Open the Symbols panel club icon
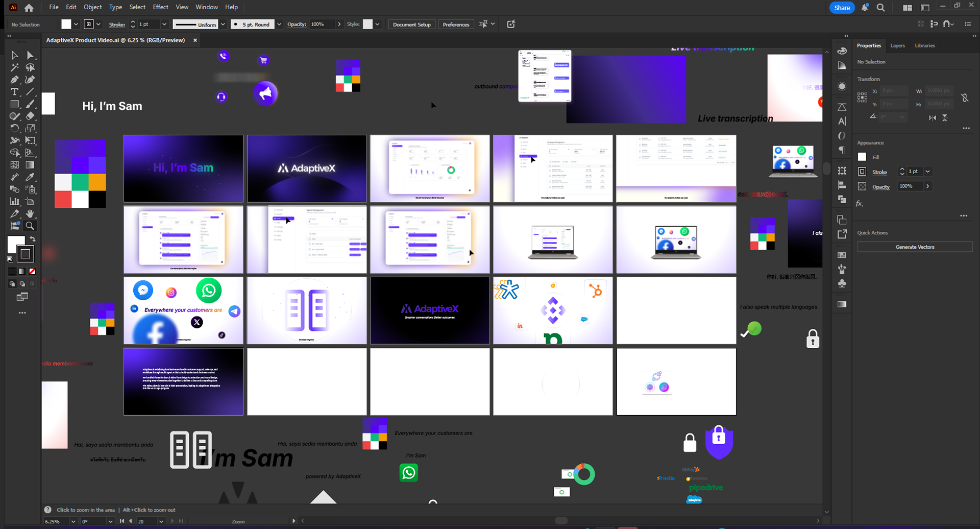The width and height of the screenshot is (980, 529). click(x=842, y=283)
